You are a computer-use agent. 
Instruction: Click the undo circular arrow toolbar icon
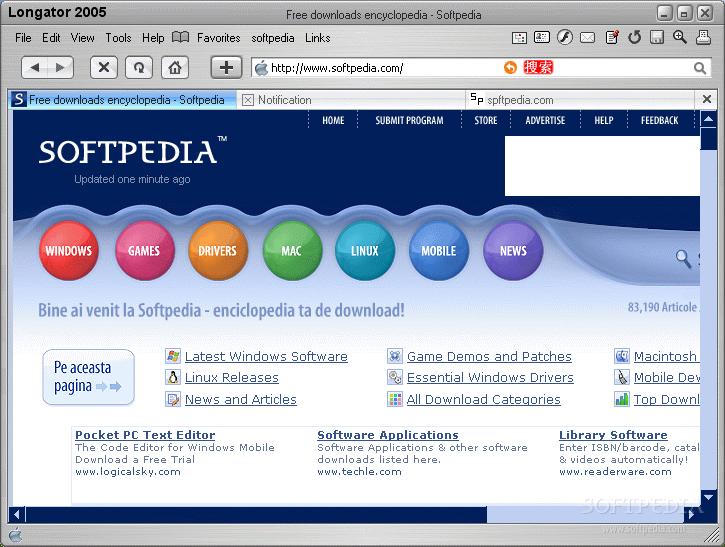pos(634,37)
